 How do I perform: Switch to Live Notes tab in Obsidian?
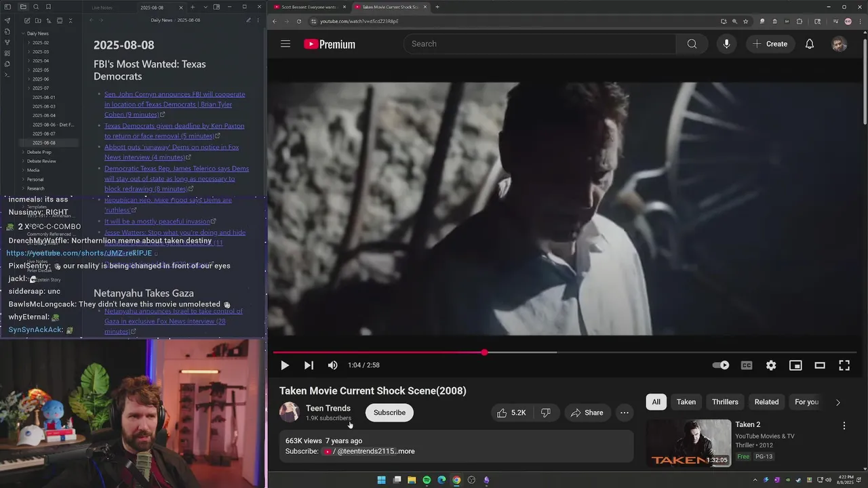point(102,7)
